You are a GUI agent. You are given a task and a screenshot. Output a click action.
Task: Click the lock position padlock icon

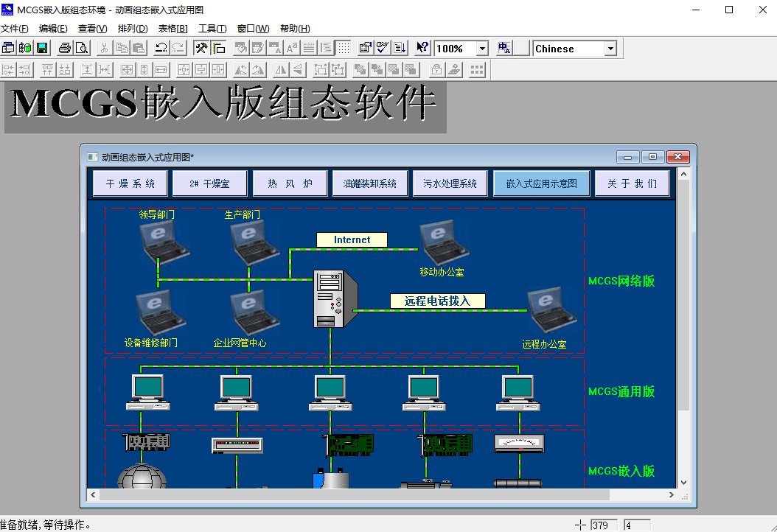point(436,70)
